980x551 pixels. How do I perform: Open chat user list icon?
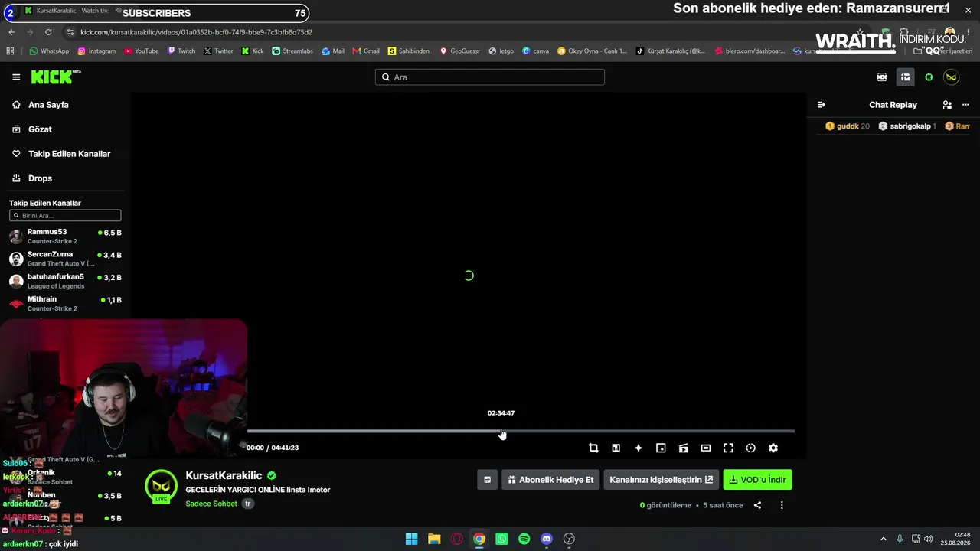(947, 105)
